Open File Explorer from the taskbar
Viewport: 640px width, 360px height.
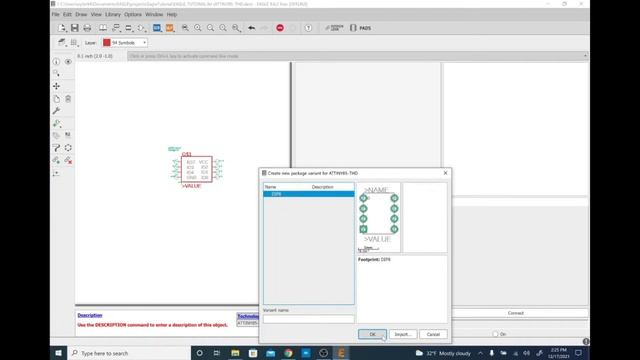click(x=235, y=353)
